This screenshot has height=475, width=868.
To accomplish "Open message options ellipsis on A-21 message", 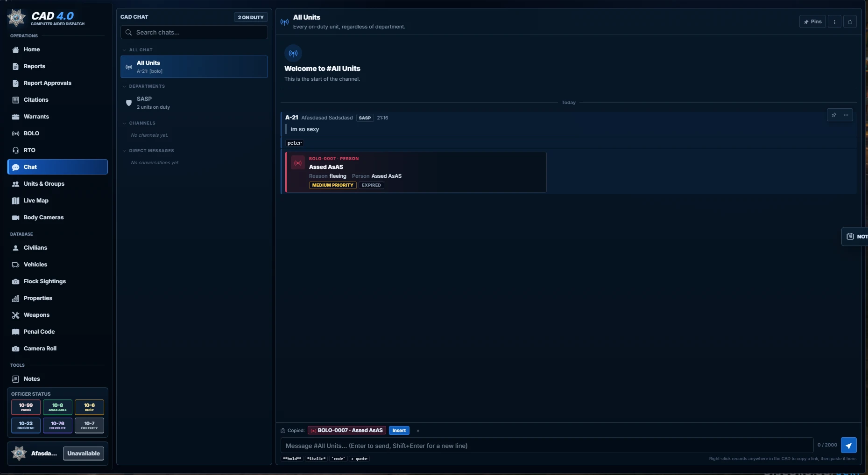I will [846, 115].
